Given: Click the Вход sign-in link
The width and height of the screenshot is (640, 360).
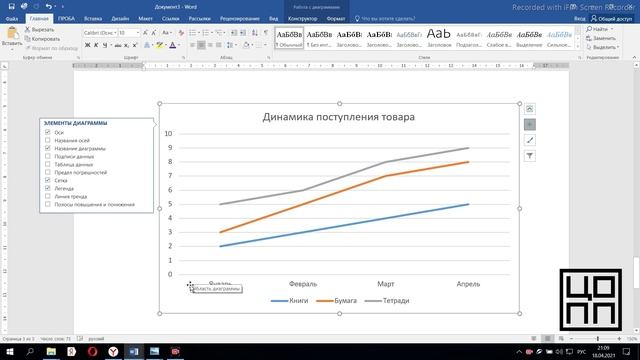Looking at the screenshot, I should [579, 18].
